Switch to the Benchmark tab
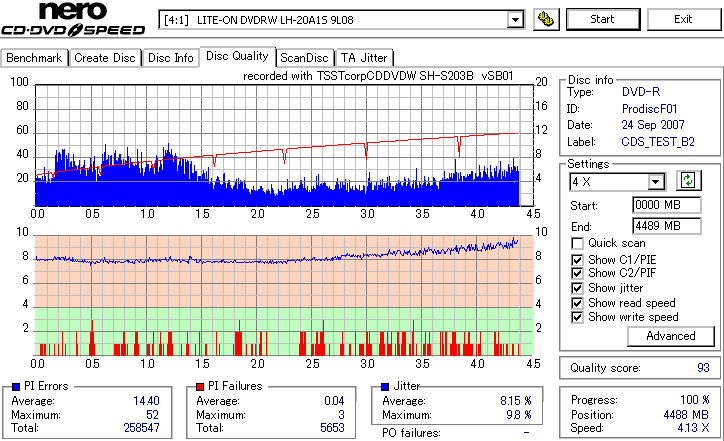The width and height of the screenshot is (724, 441). pyautogui.click(x=34, y=58)
